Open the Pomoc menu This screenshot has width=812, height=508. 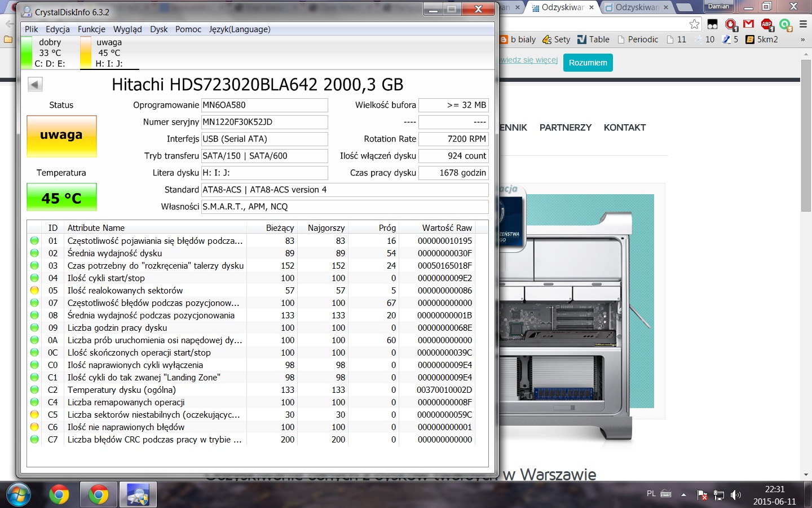(x=188, y=29)
